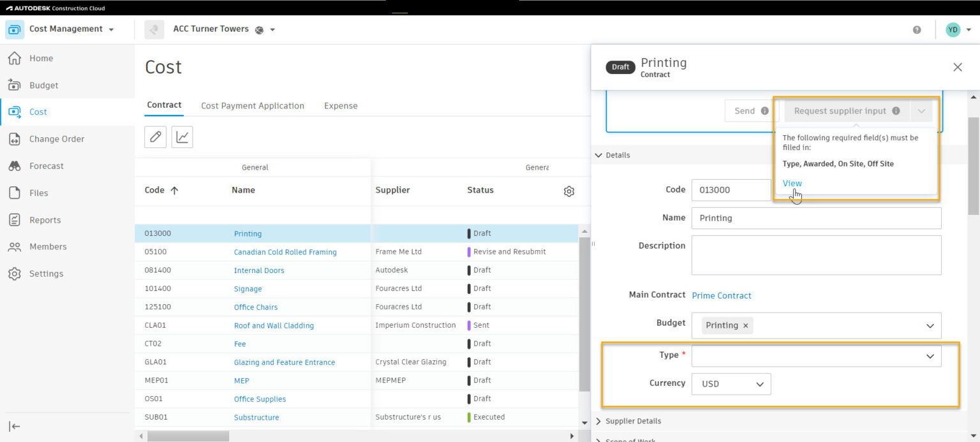Open the help question mark icon

(x=917, y=29)
